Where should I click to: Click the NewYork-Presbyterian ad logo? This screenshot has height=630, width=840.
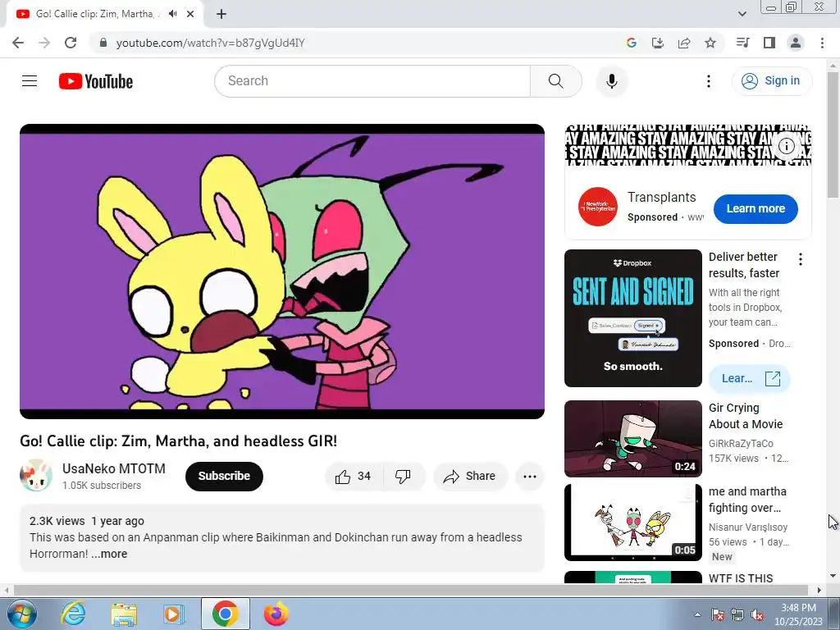[598, 207]
